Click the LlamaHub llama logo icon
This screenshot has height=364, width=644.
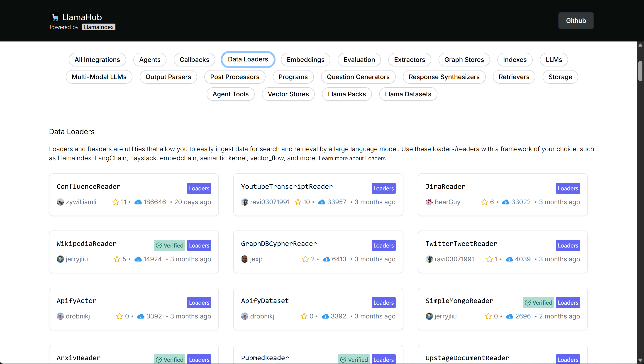(55, 17)
